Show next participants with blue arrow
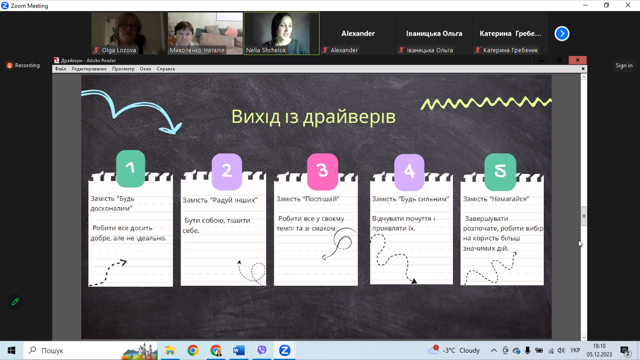The height and width of the screenshot is (360, 640). tap(562, 33)
